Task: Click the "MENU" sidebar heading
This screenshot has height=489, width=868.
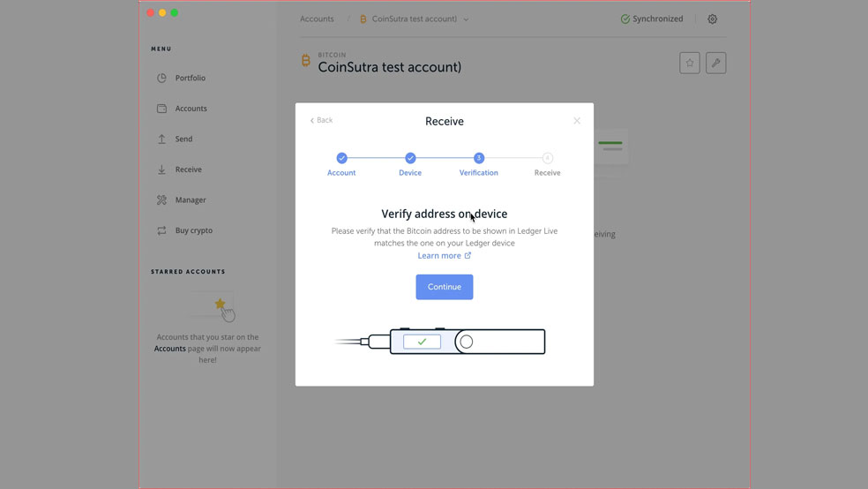Action: (x=161, y=49)
